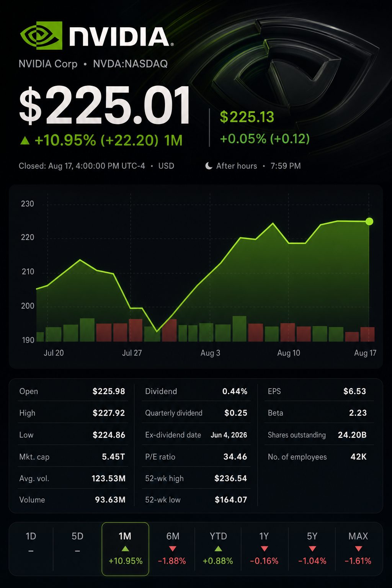Click the red down arrow under MAX
The height and width of the screenshot is (588, 392).
coord(358,549)
